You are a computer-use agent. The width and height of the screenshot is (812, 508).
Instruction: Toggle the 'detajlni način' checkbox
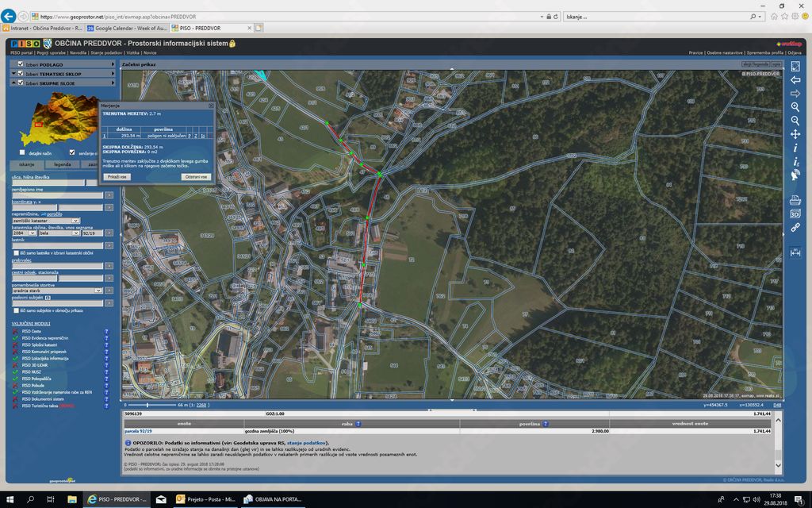pos(22,152)
